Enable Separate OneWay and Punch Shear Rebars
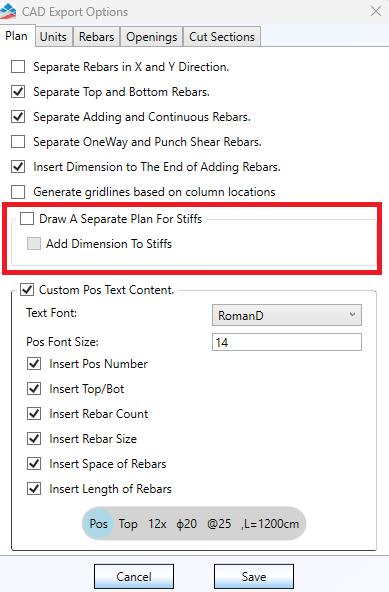389x592 pixels. click(x=18, y=142)
